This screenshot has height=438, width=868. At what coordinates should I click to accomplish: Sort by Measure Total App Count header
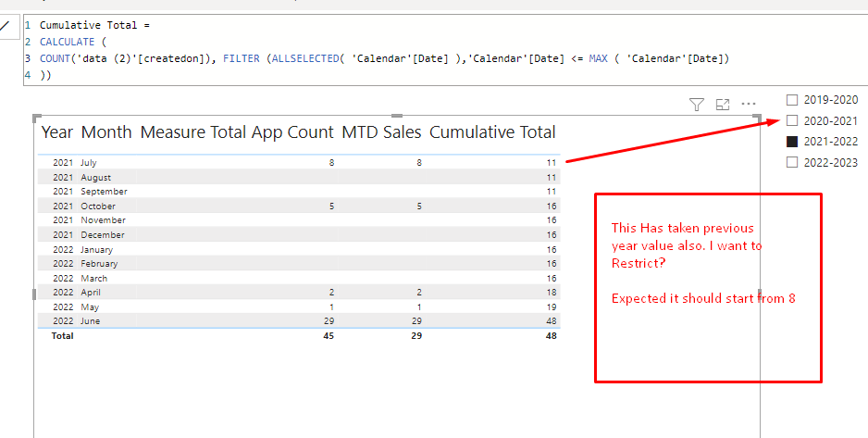click(x=237, y=132)
